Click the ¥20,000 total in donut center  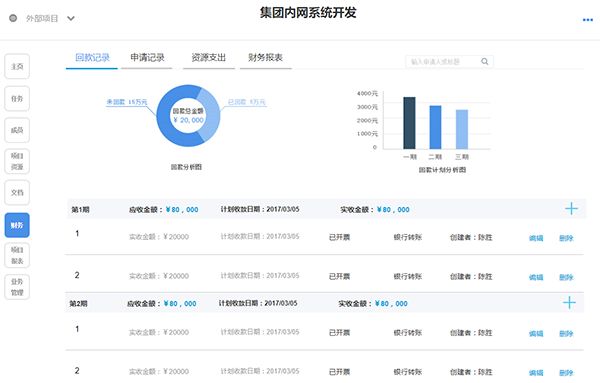click(x=188, y=120)
